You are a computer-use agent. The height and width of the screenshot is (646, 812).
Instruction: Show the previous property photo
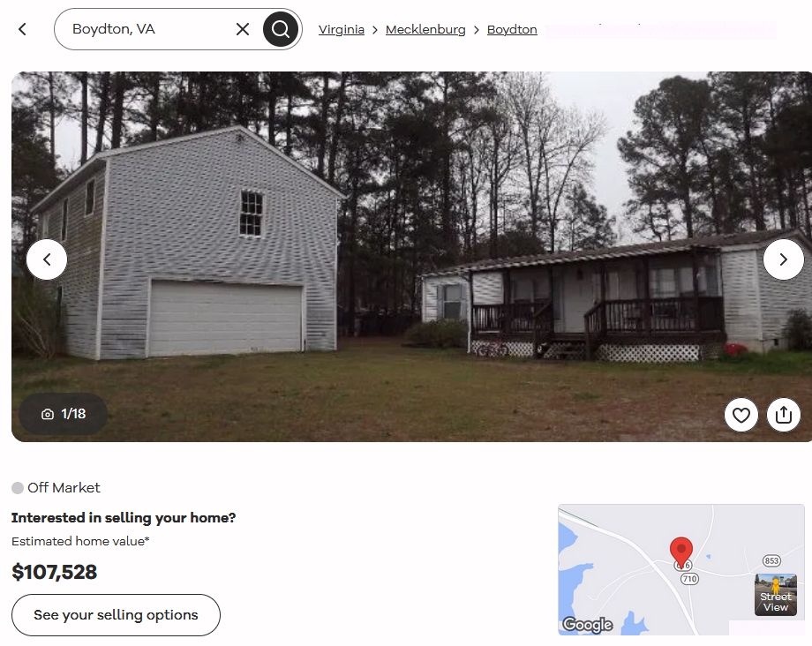(x=47, y=259)
